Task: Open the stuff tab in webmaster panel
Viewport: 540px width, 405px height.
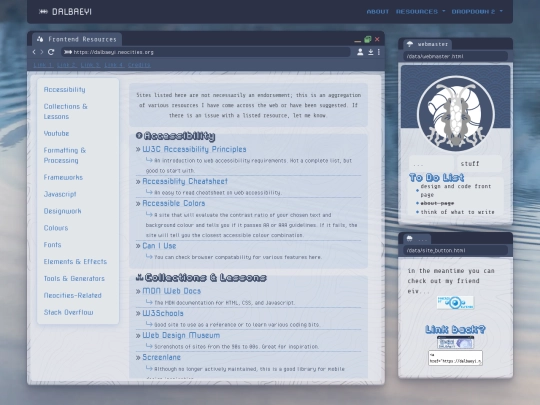Action: click(x=479, y=164)
